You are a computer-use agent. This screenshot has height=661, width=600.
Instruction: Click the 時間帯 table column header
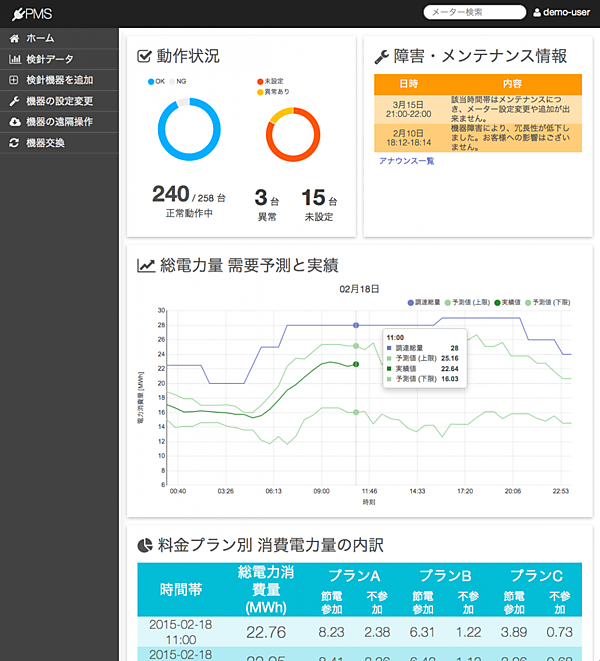pos(181,589)
